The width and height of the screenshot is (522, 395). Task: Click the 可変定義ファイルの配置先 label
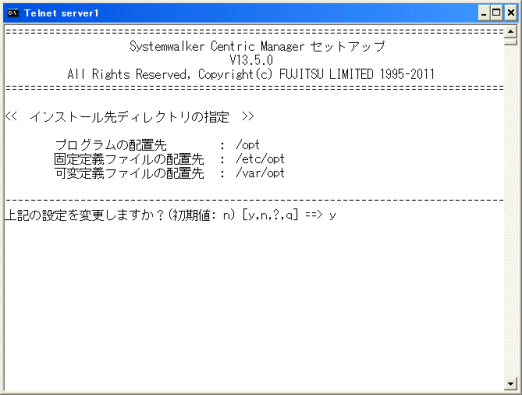pos(129,173)
